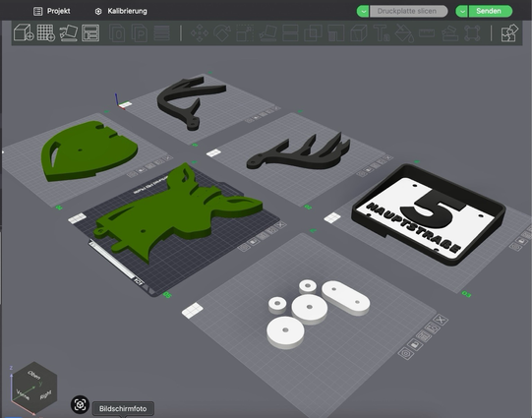Open the Text shape tool
532x418 pixels.
coord(382,33)
